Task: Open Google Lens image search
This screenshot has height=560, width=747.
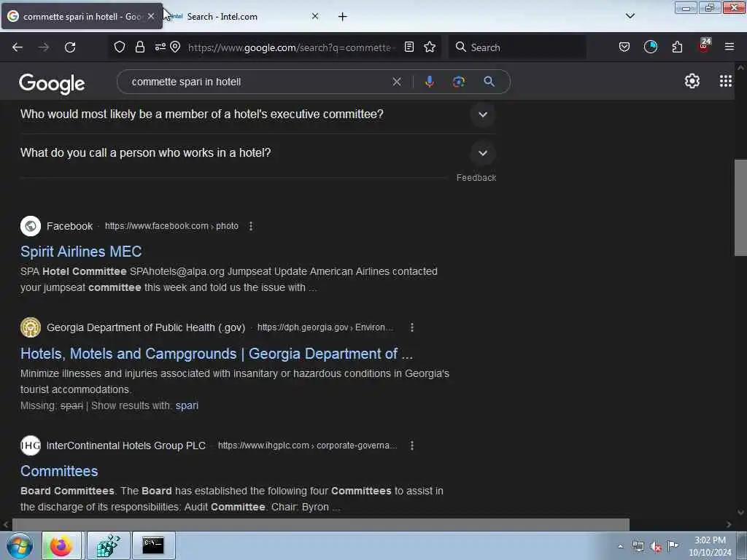Action: click(459, 82)
